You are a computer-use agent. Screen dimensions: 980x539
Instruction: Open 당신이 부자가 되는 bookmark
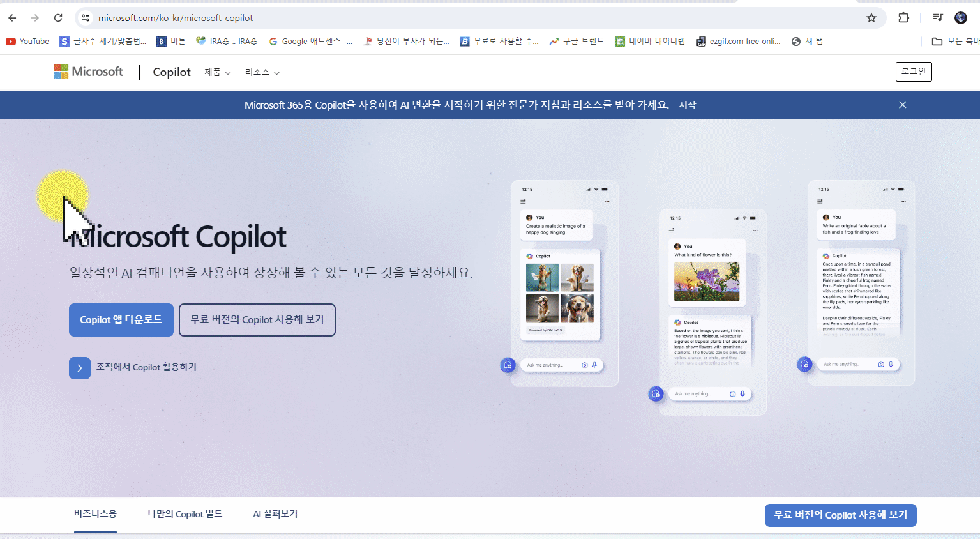click(406, 42)
